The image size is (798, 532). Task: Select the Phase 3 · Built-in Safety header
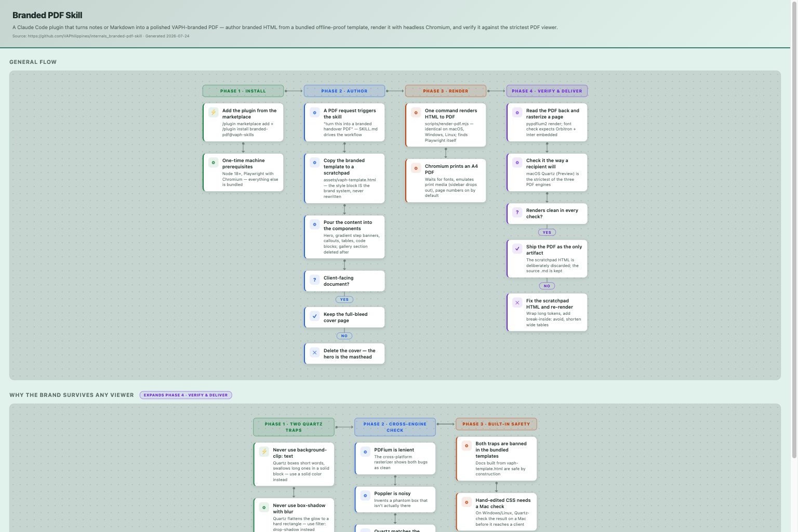tap(496, 424)
